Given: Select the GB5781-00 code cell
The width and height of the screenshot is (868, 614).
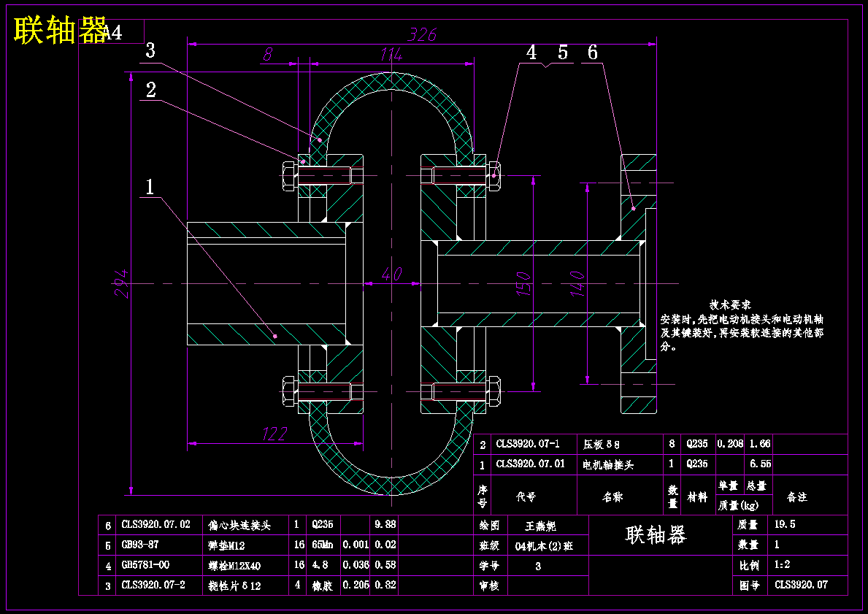Looking at the screenshot, I should click(145, 565).
